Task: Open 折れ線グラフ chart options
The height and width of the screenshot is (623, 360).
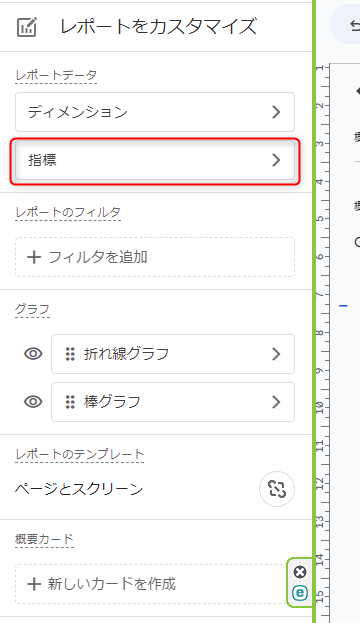Action: tap(173, 354)
